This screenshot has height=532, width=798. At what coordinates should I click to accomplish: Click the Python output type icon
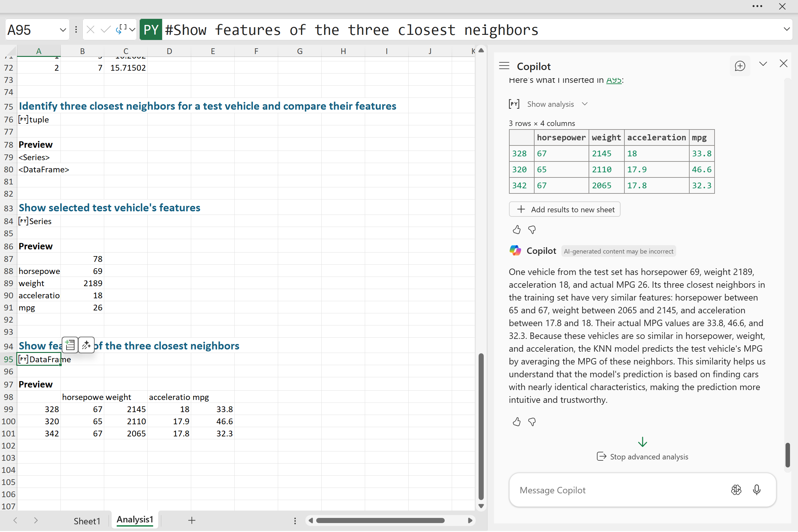coord(121,30)
